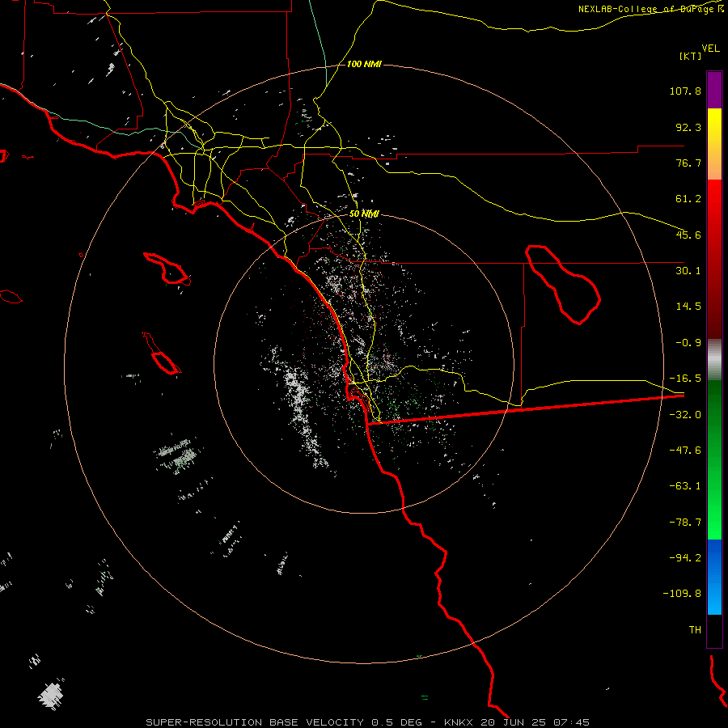Click the [KT] units label
Viewport: 728px width, 728px height.
(691, 56)
